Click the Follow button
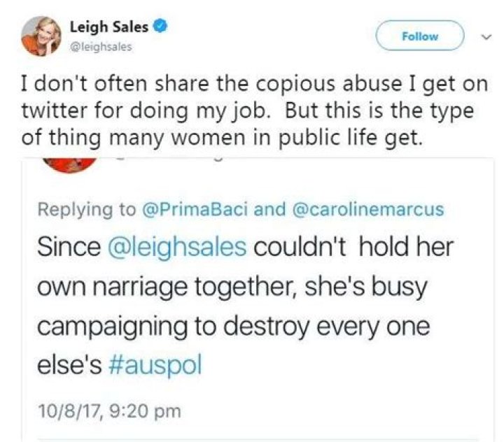The width and height of the screenshot is (504, 442). coord(420,36)
